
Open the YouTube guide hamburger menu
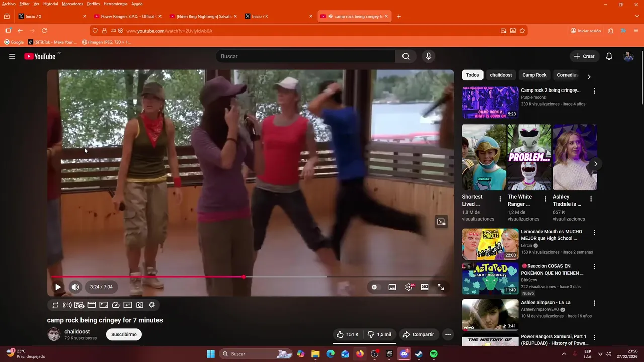[x=12, y=56]
